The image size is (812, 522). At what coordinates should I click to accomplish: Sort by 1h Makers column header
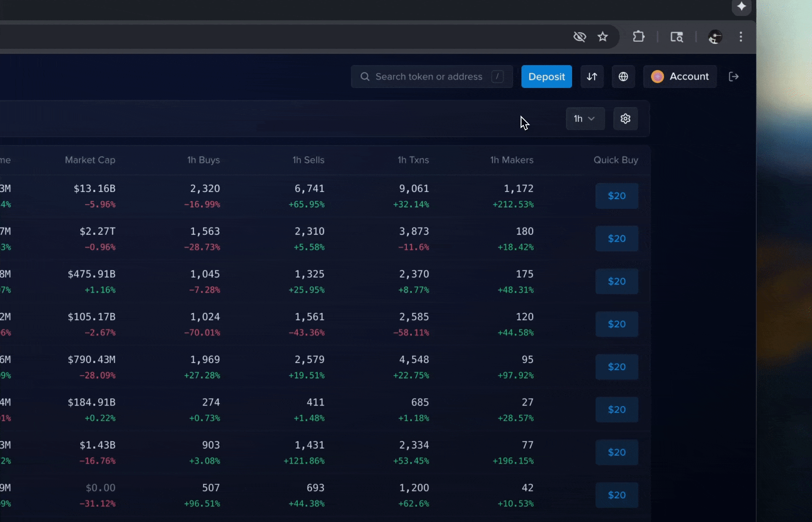(x=512, y=160)
